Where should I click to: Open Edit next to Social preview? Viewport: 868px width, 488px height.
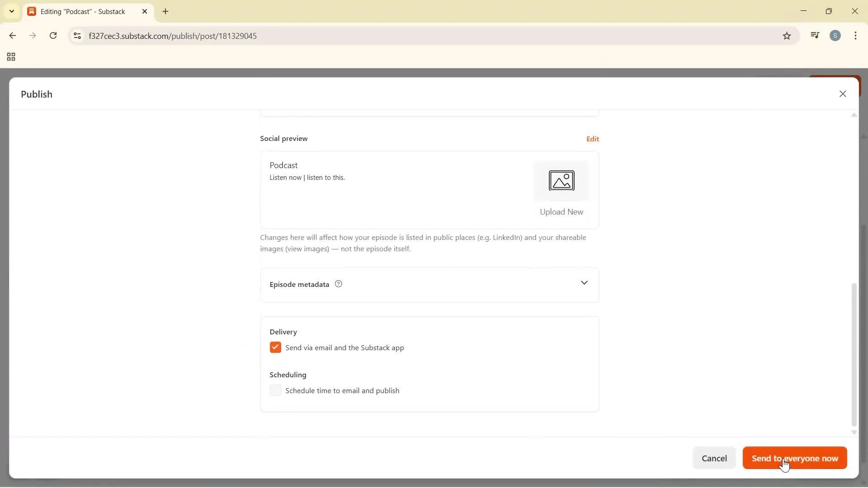click(x=593, y=139)
